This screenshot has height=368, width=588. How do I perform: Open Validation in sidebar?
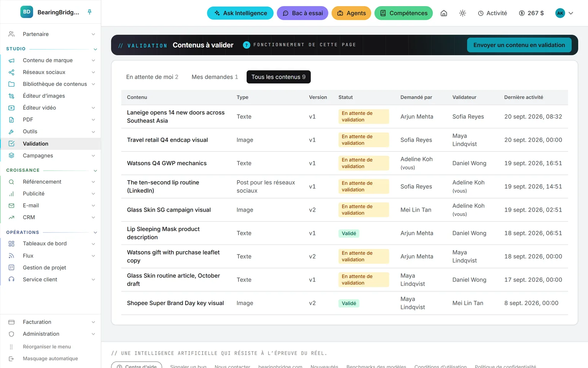(x=51, y=144)
